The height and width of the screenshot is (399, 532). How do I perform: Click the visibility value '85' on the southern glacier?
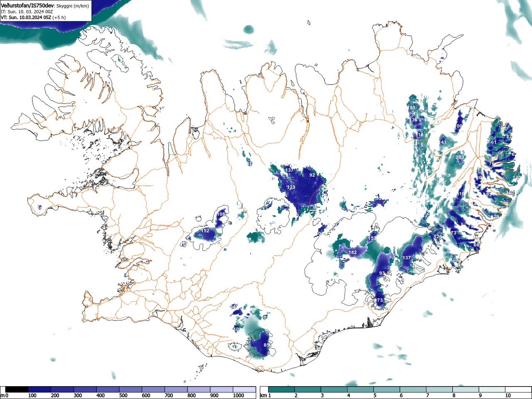pos(266,345)
